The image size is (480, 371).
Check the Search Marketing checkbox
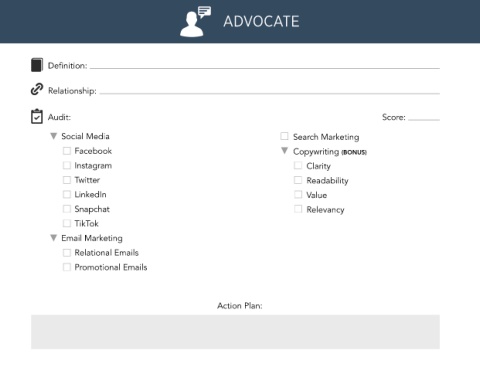[x=284, y=136]
